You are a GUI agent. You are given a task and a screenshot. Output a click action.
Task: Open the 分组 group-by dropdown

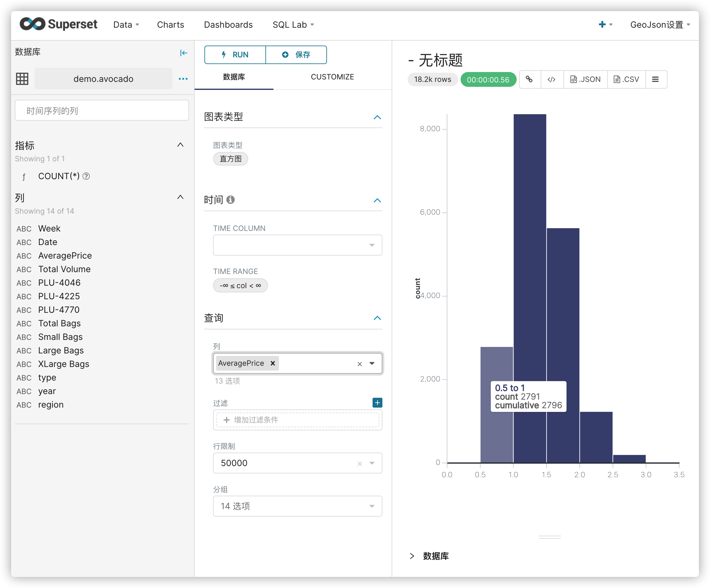click(372, 506)
